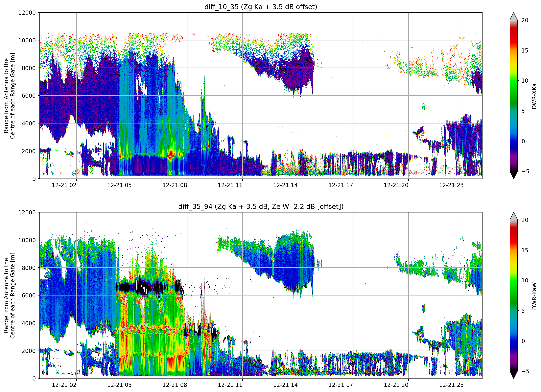
Task: Click the bottom plot x tick 12-21 20
Action: click(396, 385)
